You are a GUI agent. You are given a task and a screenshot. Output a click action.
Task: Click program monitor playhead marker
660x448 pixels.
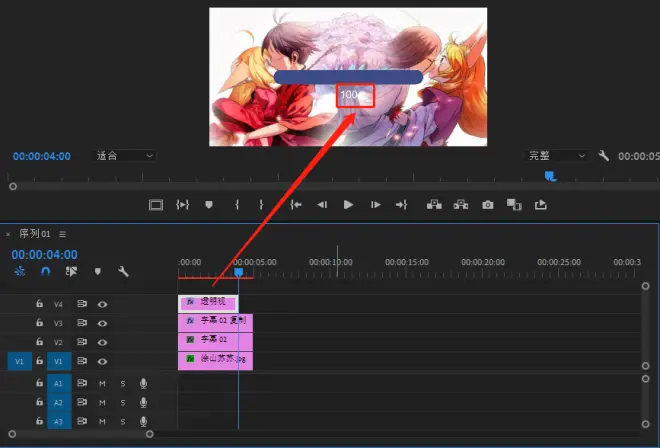[551, 176]
